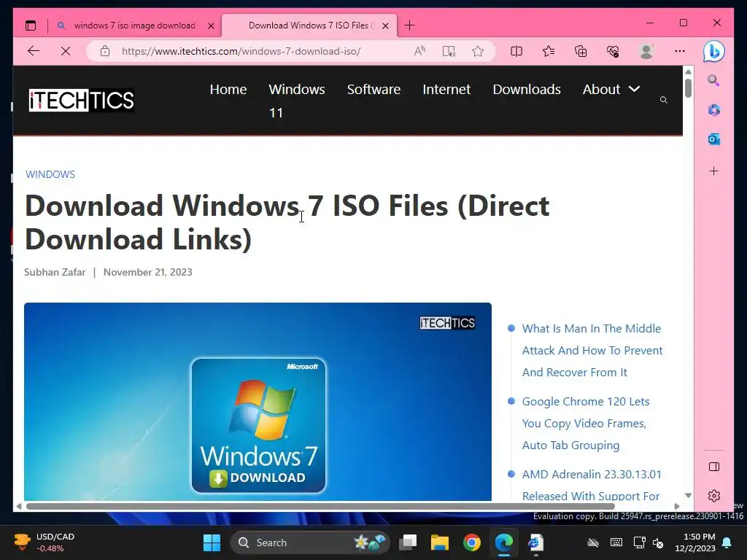
Task: Open the muted volume tray icon
Action: pos(658,542)
